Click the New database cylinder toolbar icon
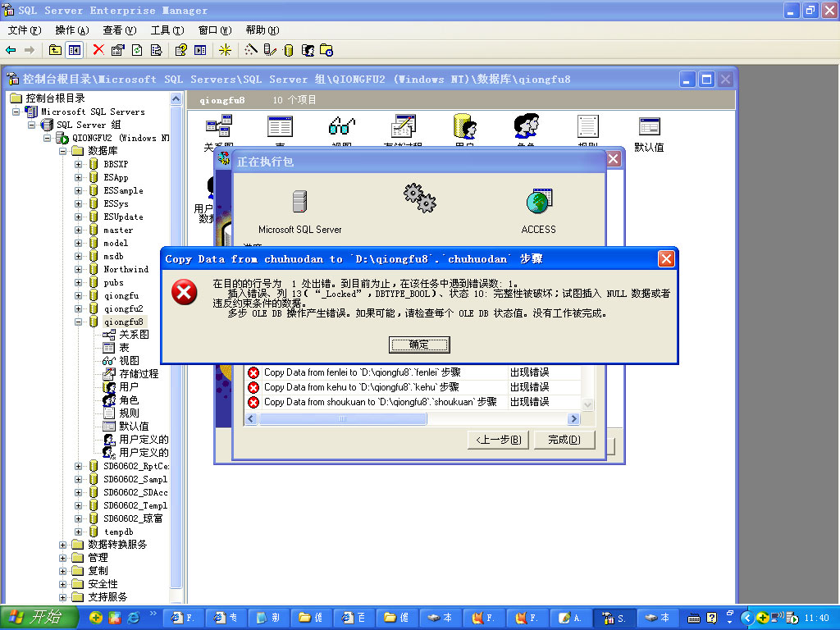 pyautogui.click(x=289, y=50)
